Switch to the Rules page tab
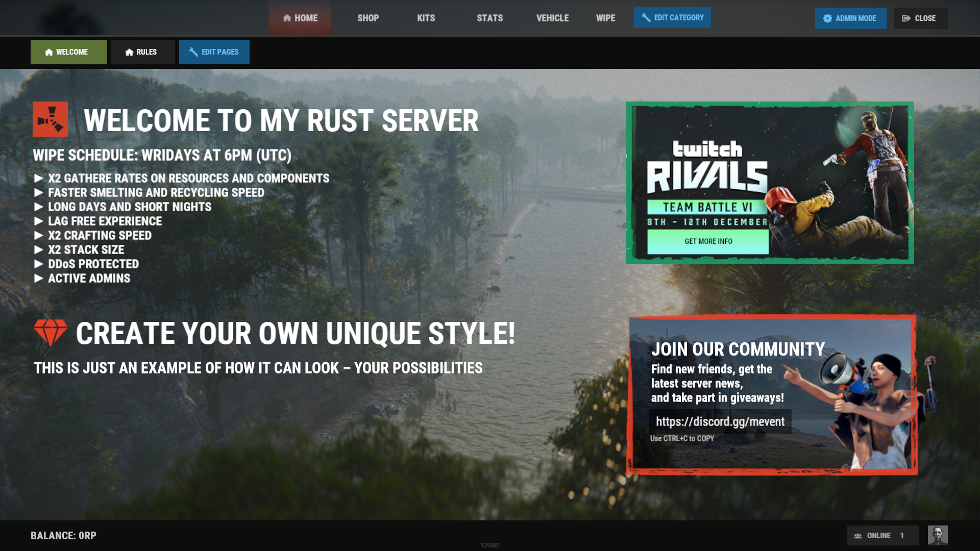Viewport: 980px width, 551px height. (x=142, y=52)
